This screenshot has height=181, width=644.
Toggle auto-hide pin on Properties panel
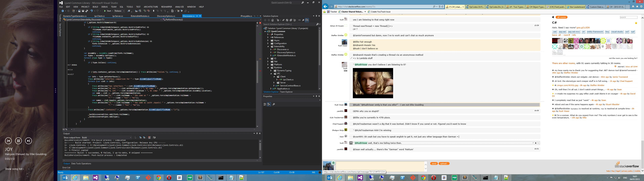click(x=316, y=96)
